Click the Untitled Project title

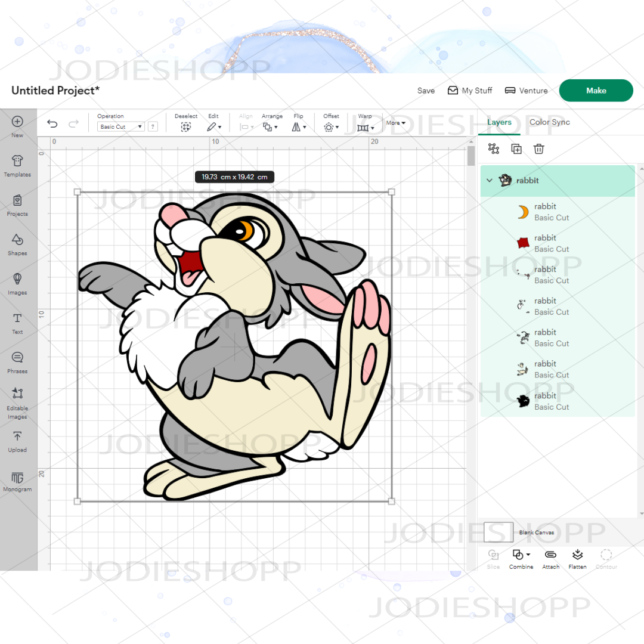pos(55,91)
